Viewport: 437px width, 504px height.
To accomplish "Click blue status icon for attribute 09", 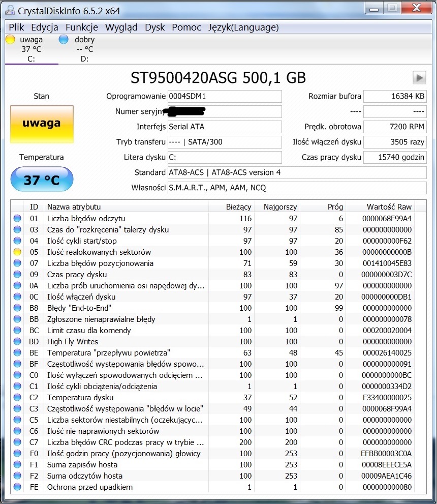I will point(17,274).
